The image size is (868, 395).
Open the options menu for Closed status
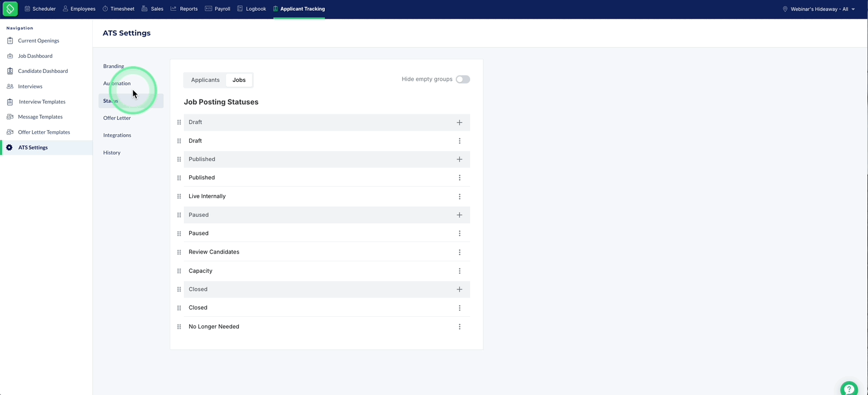pyautogui.click(x=459, y=308)
